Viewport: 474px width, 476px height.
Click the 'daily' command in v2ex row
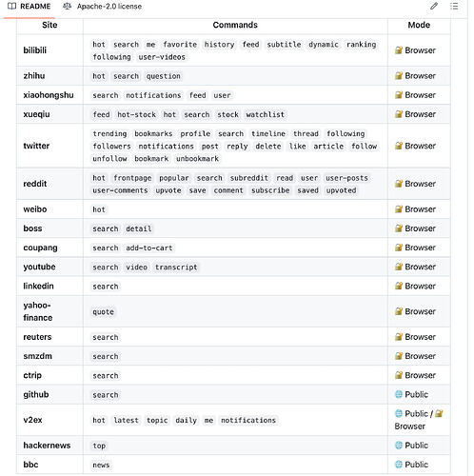[x=187, y=420]
